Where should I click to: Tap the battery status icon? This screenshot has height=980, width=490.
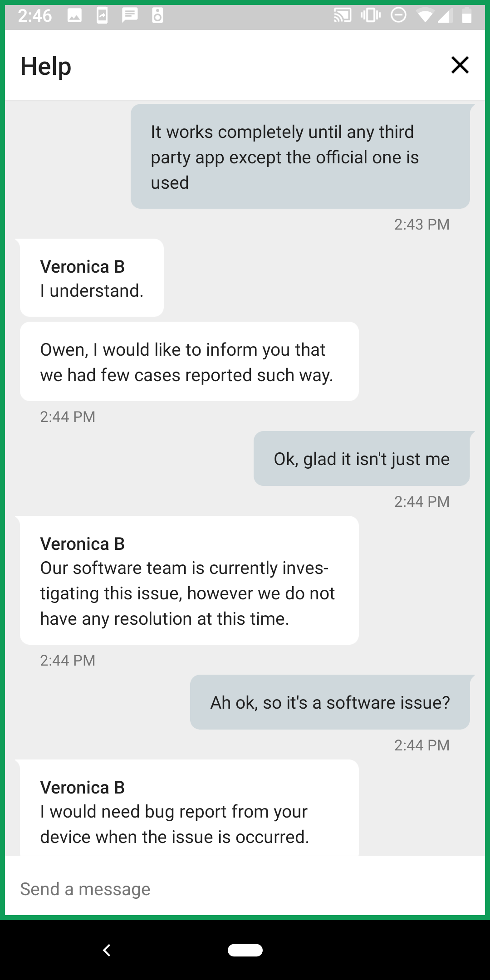466,16
